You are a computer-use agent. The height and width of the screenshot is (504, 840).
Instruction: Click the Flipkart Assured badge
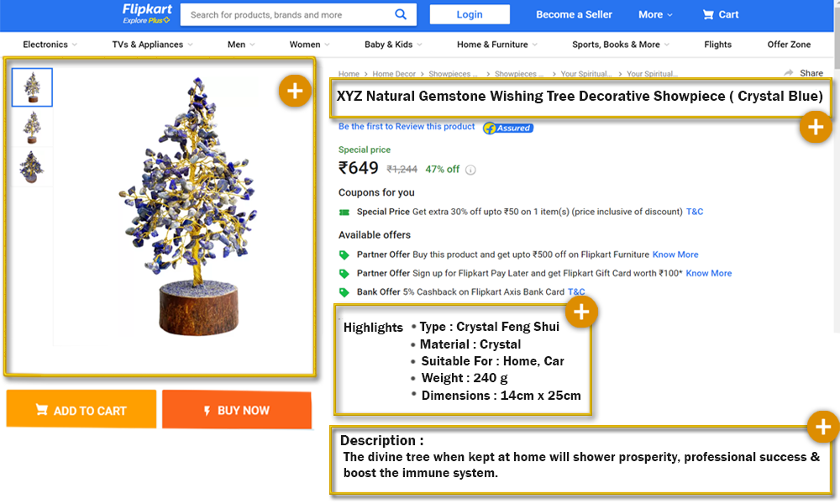click(508, 128)
